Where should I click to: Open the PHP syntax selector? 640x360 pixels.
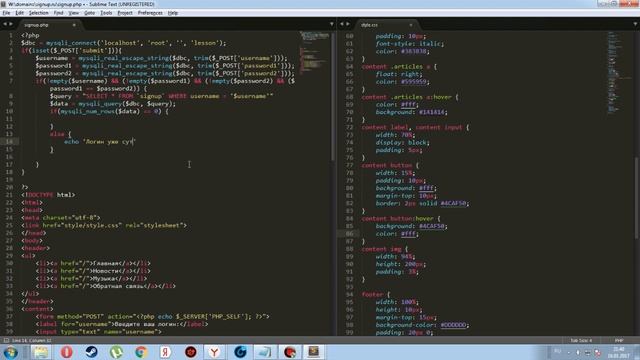(x=619, y=340)
